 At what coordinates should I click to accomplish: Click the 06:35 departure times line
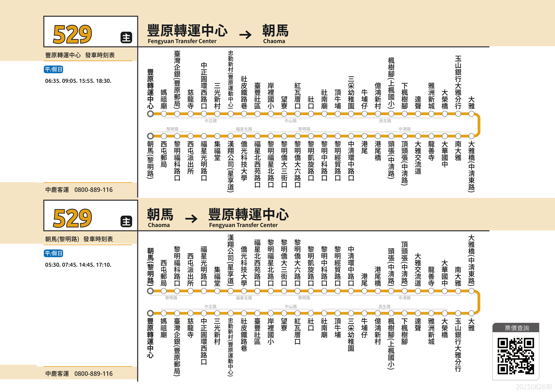78,81
